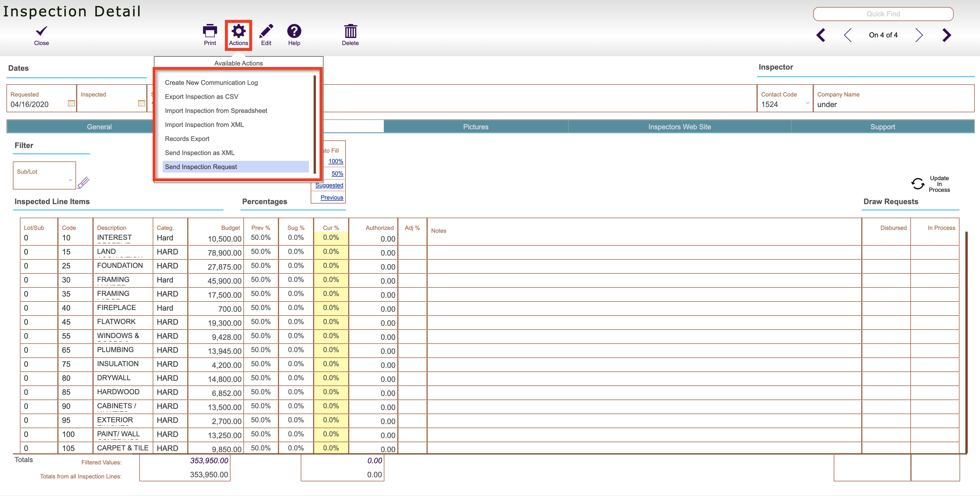Switch to the Pictures tab
Viewport: 980px width, 496px height.
(x=475, y=127)
